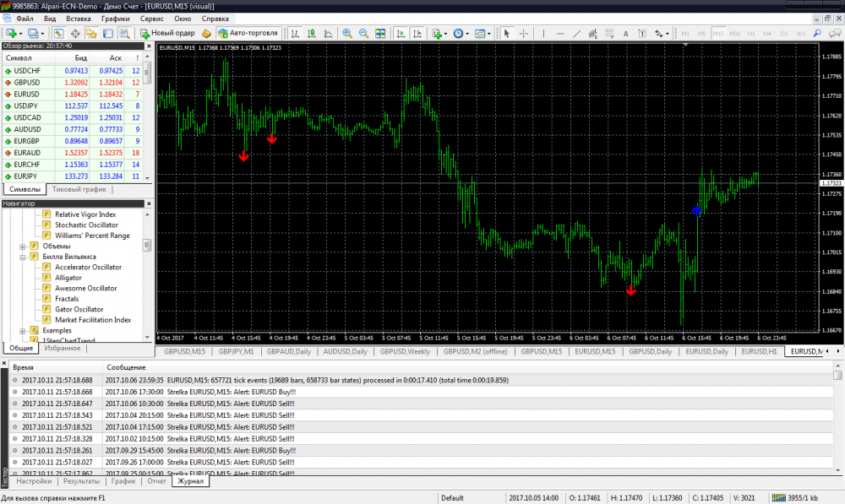This screenshot has width=845, height=504.
Task: Open the Тиковый график tab
Action: (x=79, y=190)
